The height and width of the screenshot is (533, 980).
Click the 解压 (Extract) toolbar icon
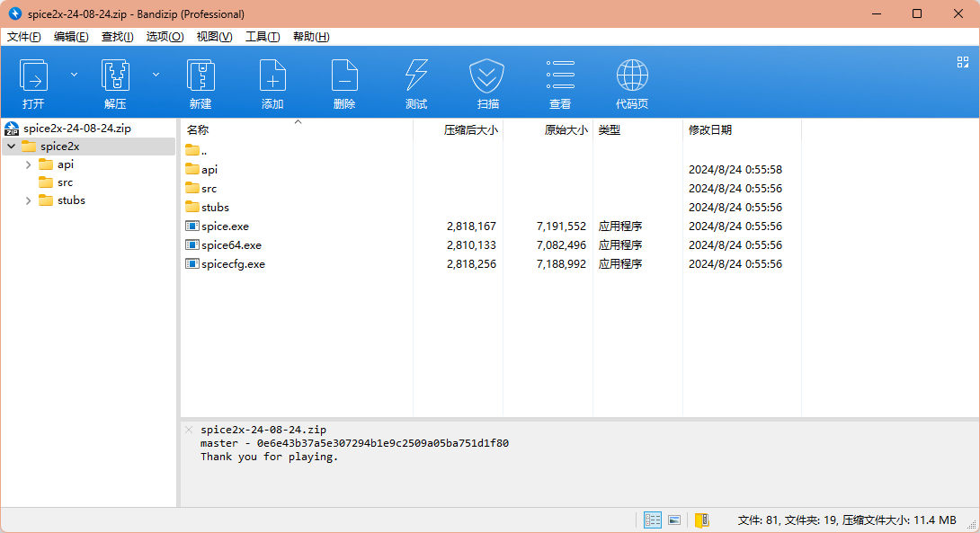point(115,76)
